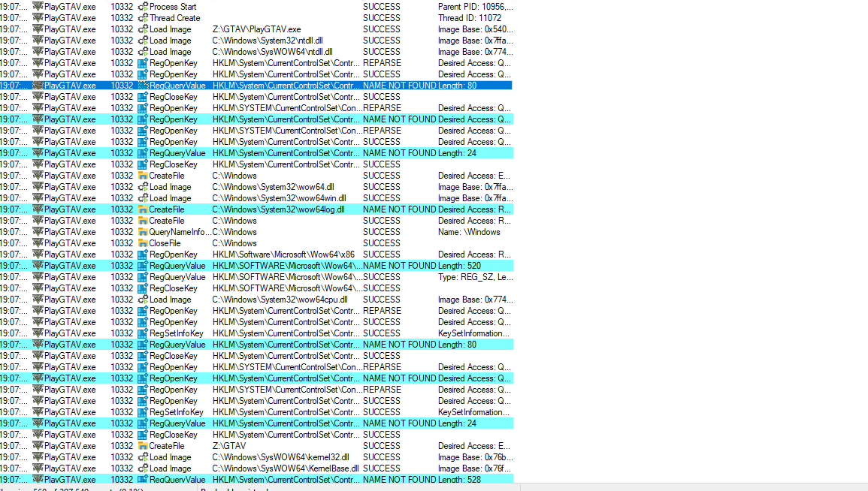Select the 'Parent PID: 10956' detail cell
Screen dimensions: 868x491
pyautogui.click(x=475, y=7)
